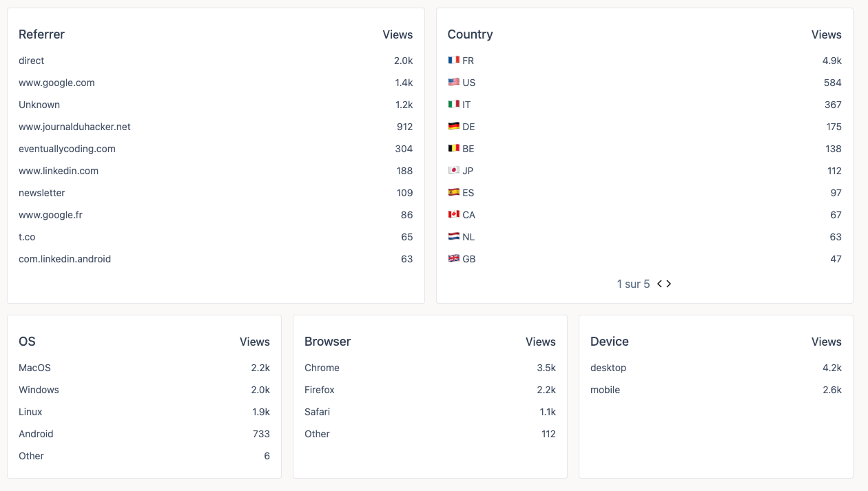Click the Views column header in Referrer panel

397,34
